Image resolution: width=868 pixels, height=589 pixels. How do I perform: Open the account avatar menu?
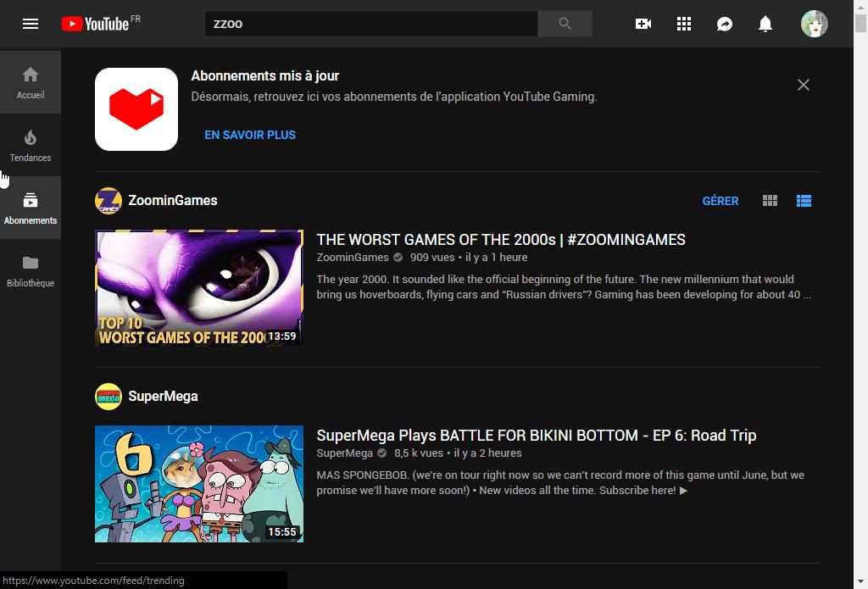[815, 24]
